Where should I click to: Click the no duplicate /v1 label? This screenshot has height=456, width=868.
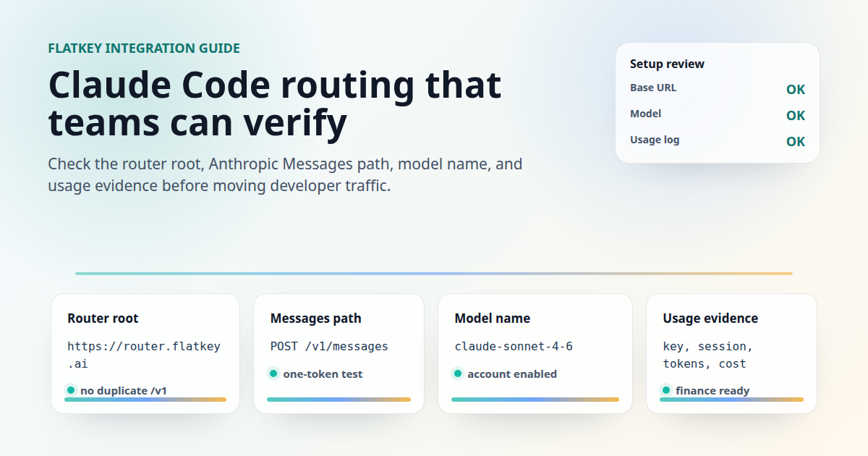coord(124,391)
